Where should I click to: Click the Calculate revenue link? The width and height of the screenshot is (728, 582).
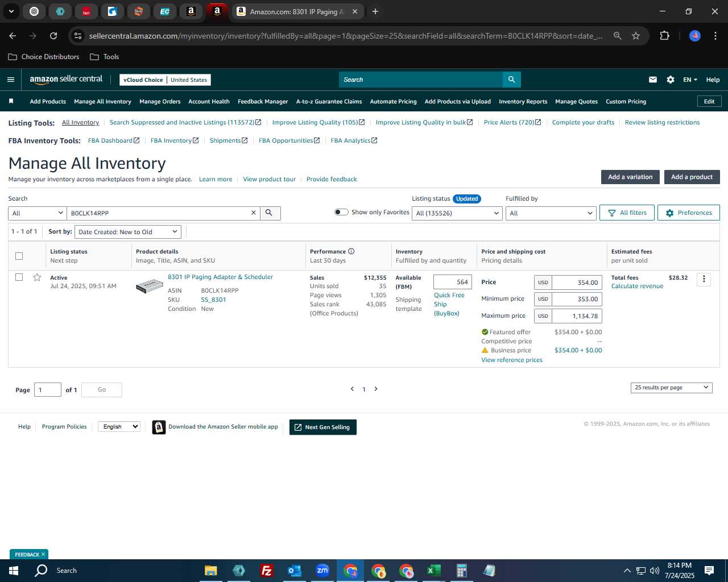pyautogui.click(x=637, y=286)
